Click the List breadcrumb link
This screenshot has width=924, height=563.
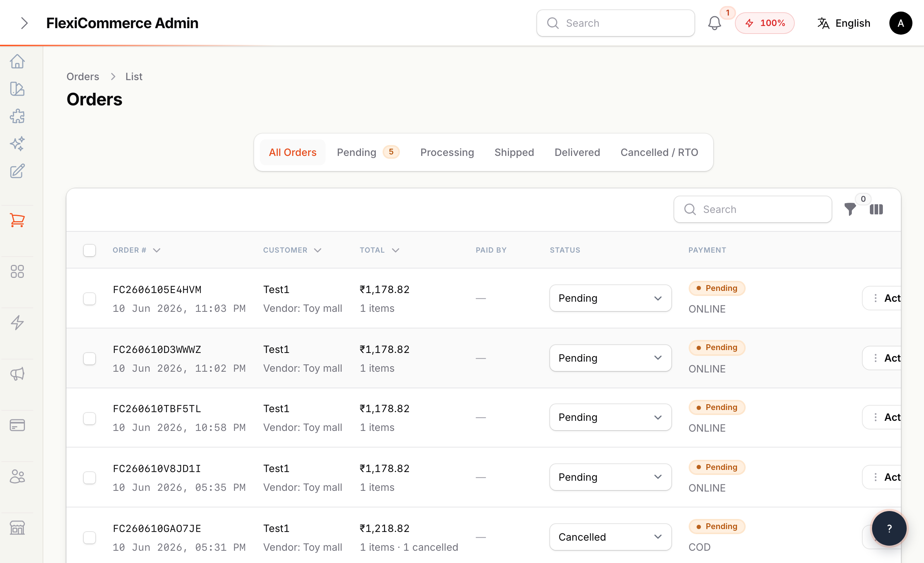134,77
